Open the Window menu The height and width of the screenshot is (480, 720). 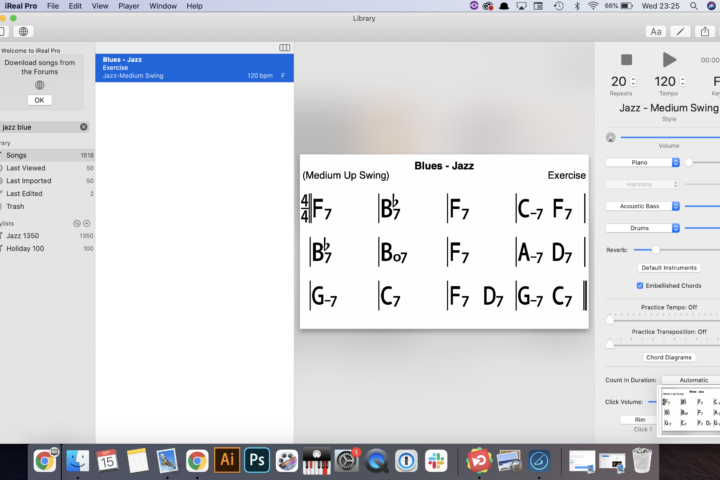point(163,6)
